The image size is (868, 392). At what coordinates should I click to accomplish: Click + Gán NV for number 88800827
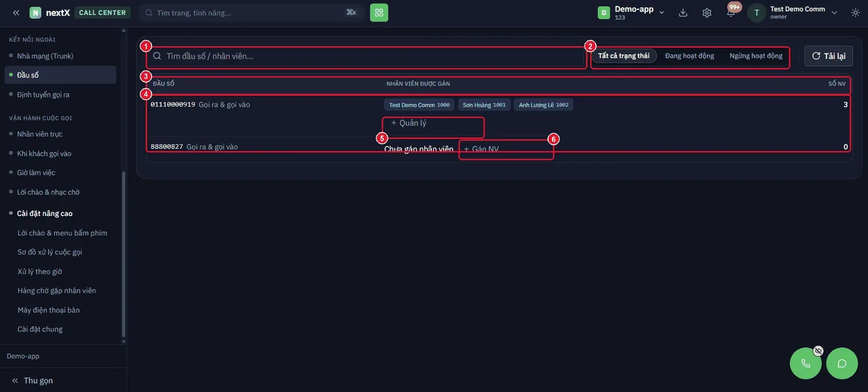pyautogui.click(x=481, y=149)
